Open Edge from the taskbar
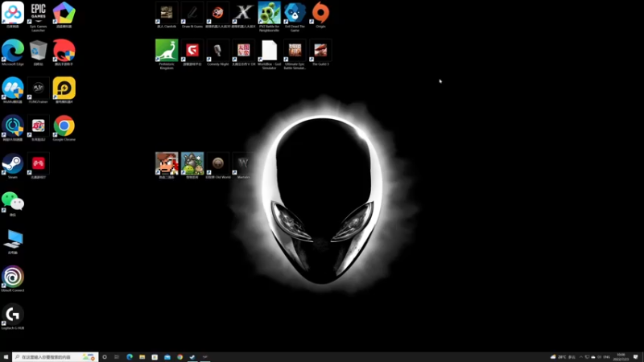Image resolution: width=644 pixels, height=362 pixels. coord(130,357)
